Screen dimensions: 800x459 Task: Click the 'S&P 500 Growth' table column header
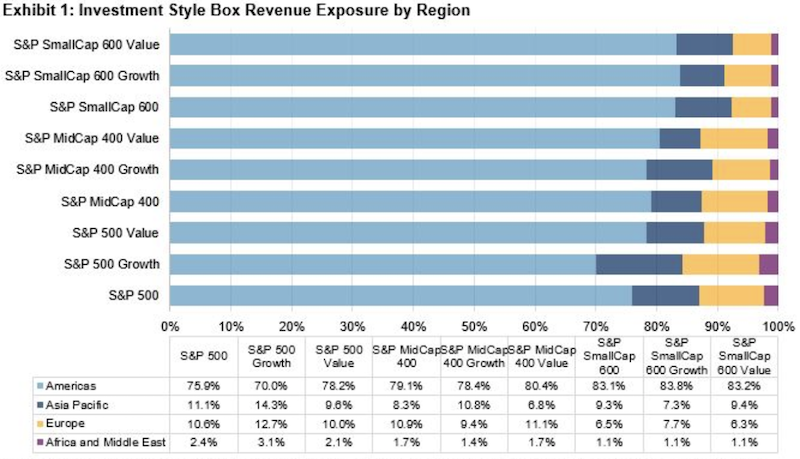pyautogui.click(x=271, y=356)
